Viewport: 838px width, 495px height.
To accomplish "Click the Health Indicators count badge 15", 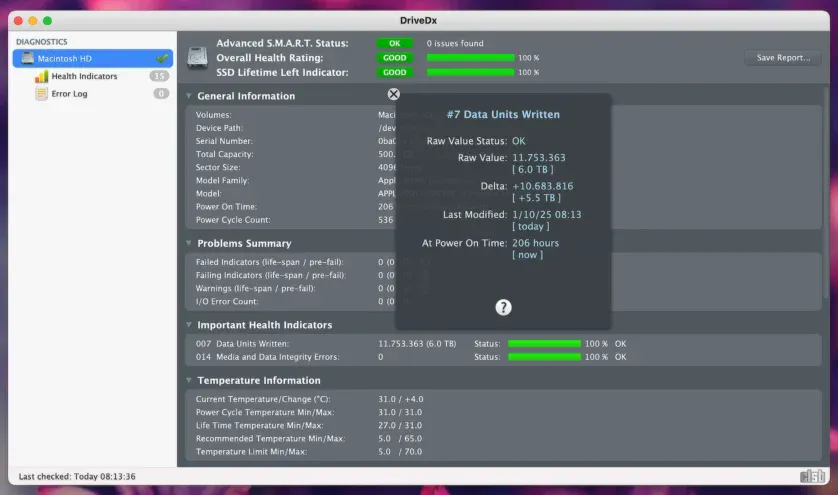I will (x=159, y=76).
